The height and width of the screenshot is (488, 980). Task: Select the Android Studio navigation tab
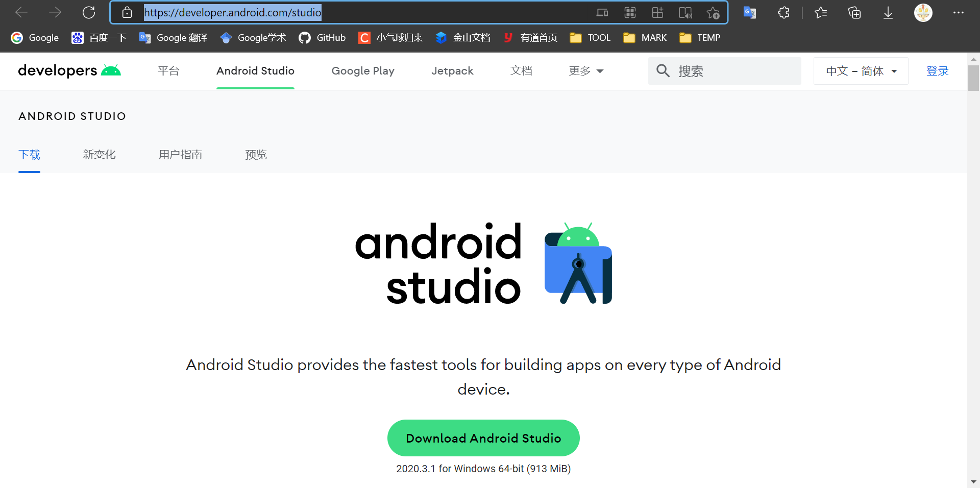(x=255, y=70)
